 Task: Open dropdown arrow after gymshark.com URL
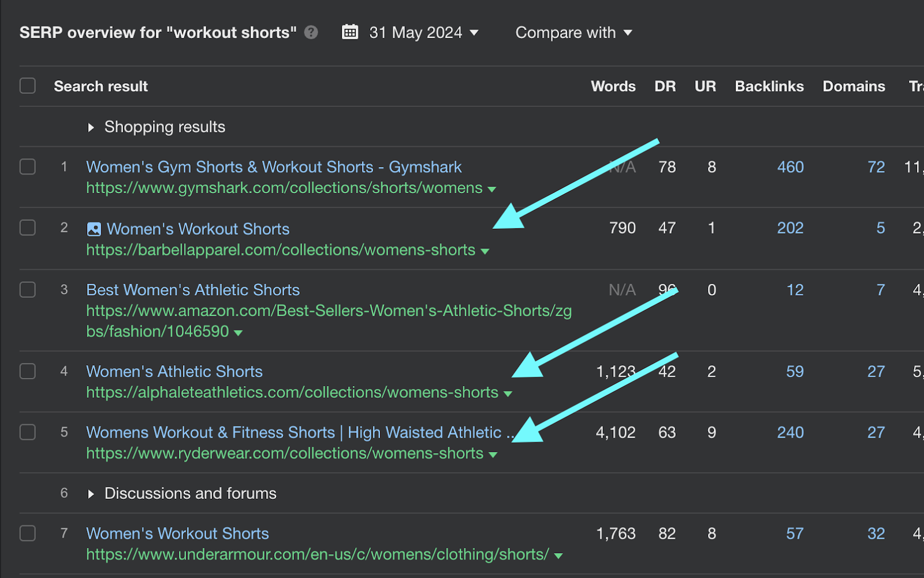point(492,189)
